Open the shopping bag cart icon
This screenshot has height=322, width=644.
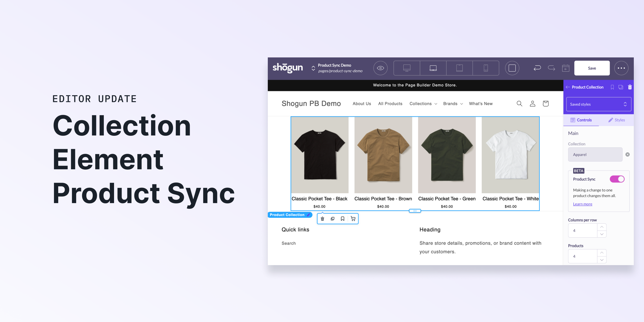[x=546, y=104]
